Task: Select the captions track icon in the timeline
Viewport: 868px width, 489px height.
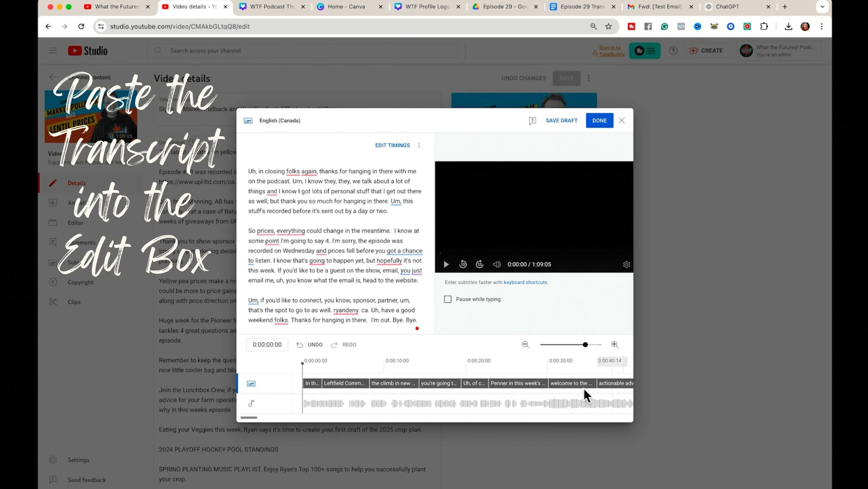Action: pos(251,384)
